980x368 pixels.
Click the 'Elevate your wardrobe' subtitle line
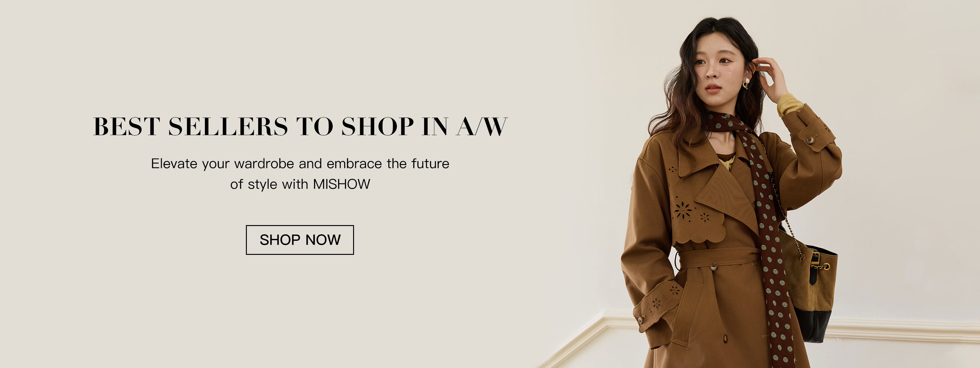[300, 163]
